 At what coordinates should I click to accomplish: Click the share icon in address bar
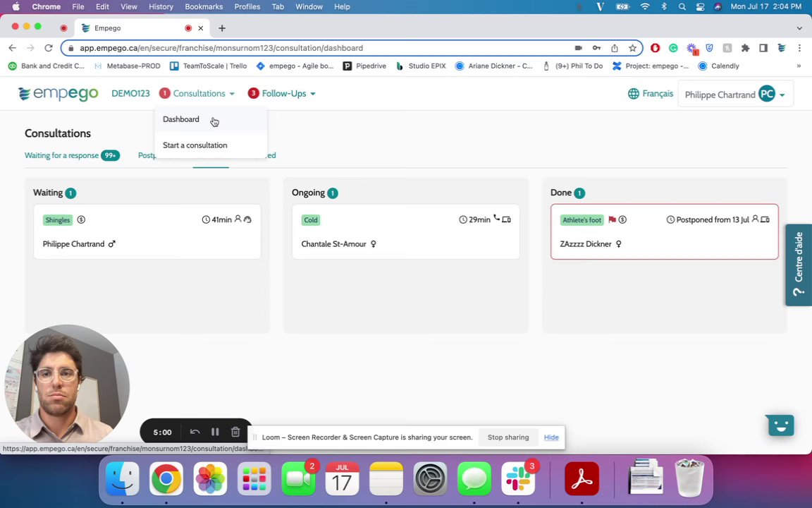(x=614, y=48)
